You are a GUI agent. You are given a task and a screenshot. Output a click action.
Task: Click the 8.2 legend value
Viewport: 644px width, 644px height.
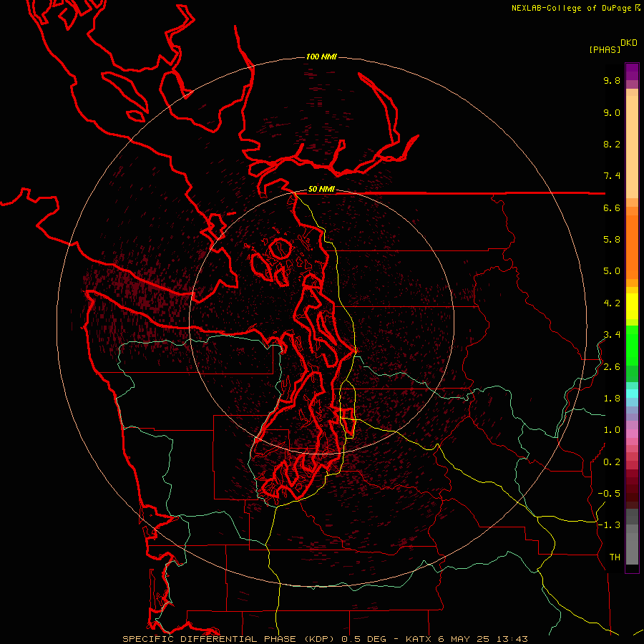612,144
